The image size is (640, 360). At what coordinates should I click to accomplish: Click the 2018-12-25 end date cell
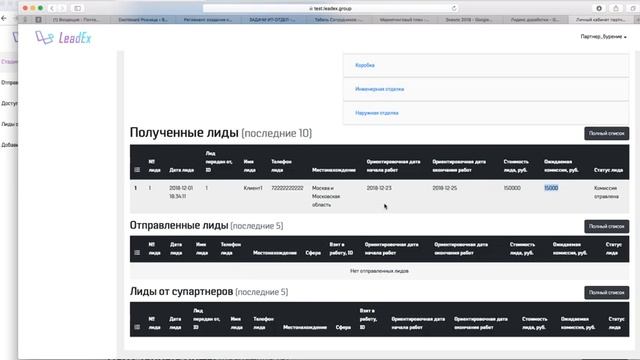click(x=445, y=188)
